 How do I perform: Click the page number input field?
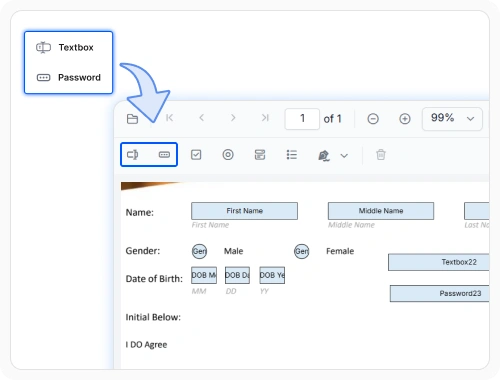click(302, 119)
